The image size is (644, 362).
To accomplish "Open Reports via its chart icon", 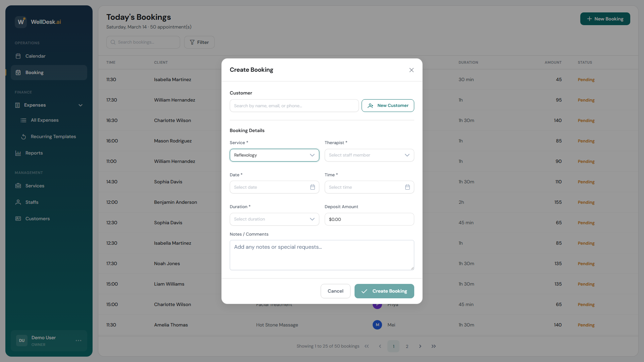I will point(18,153).
